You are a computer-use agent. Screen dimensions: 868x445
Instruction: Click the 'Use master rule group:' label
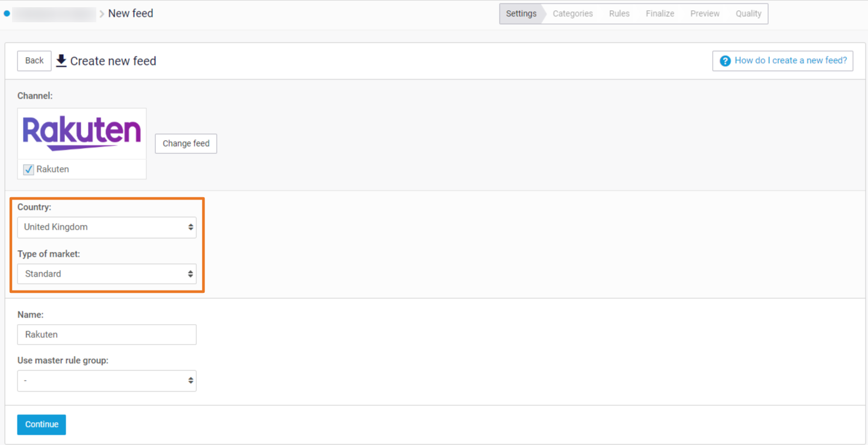tap(63, 361)
